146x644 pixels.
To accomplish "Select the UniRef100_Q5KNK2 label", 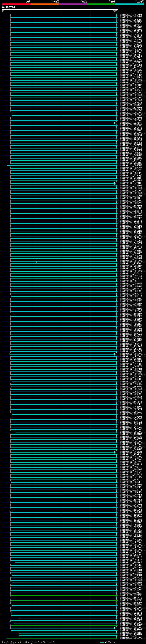I will coord(131,620).
